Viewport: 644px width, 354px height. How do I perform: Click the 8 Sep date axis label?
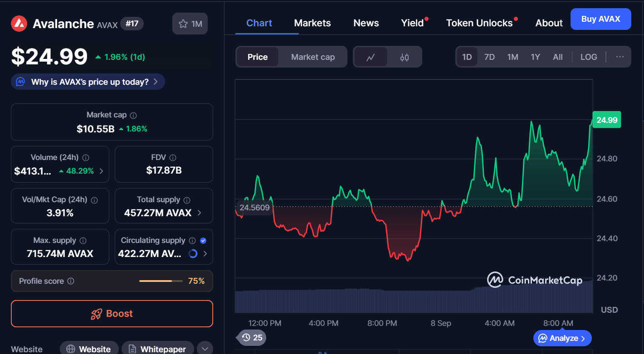click(x=441, y=323)
